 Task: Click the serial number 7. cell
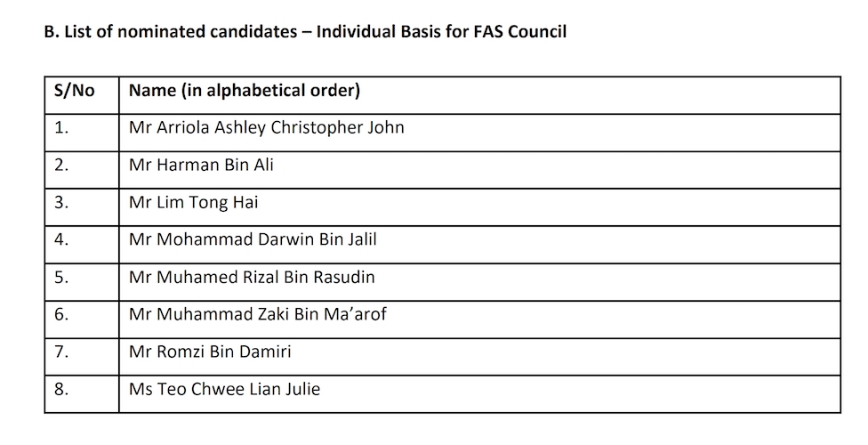pyautogui.click(x=61, y=352)
